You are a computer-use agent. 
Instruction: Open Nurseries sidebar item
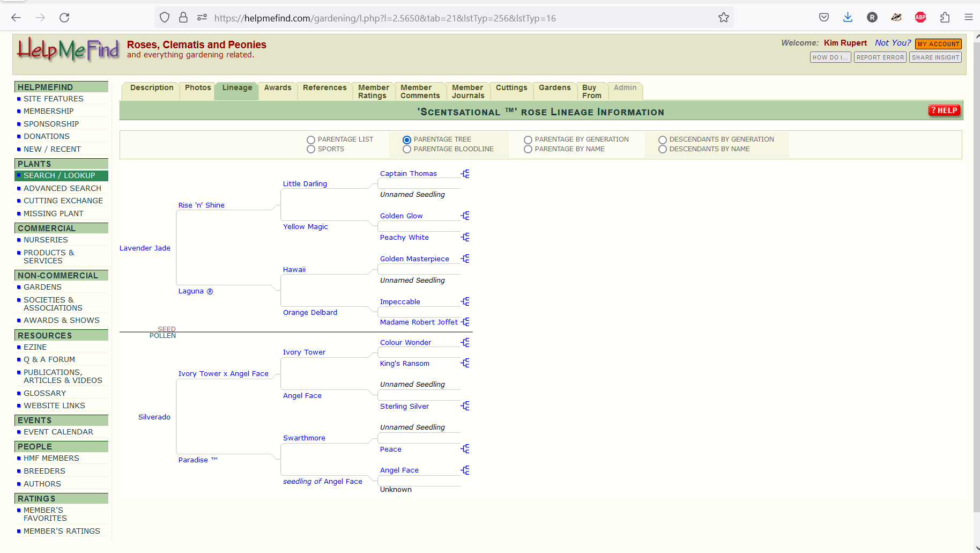[46, 240]
